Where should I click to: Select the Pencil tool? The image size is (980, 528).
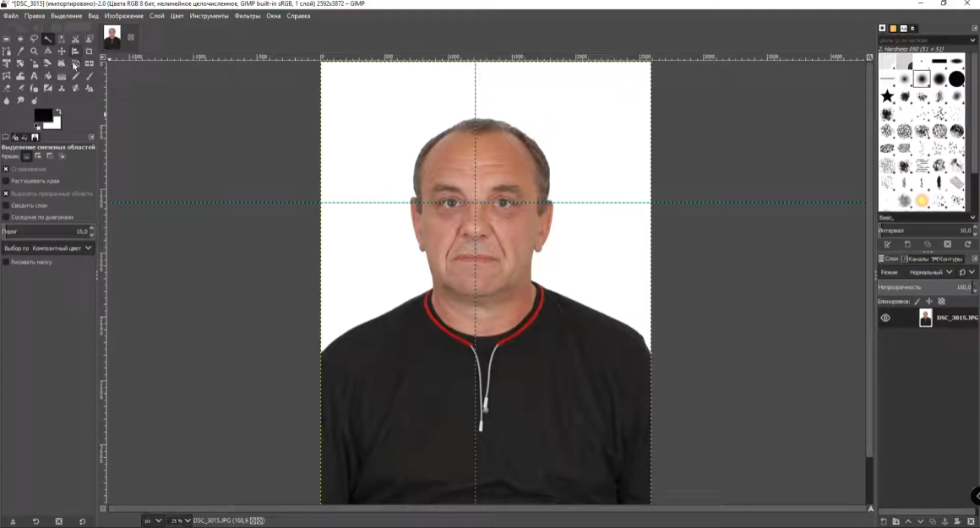[x=75, y=75]
